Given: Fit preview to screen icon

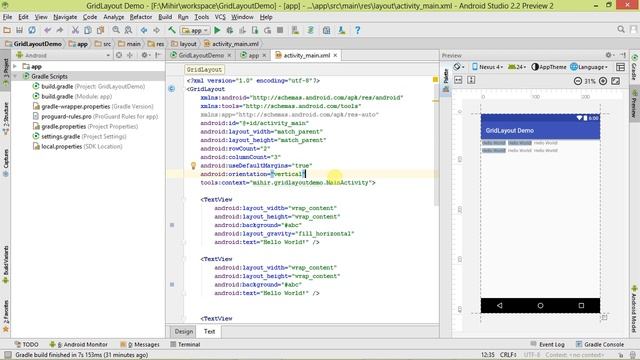Looking at the screenshot, I should 616,81.
